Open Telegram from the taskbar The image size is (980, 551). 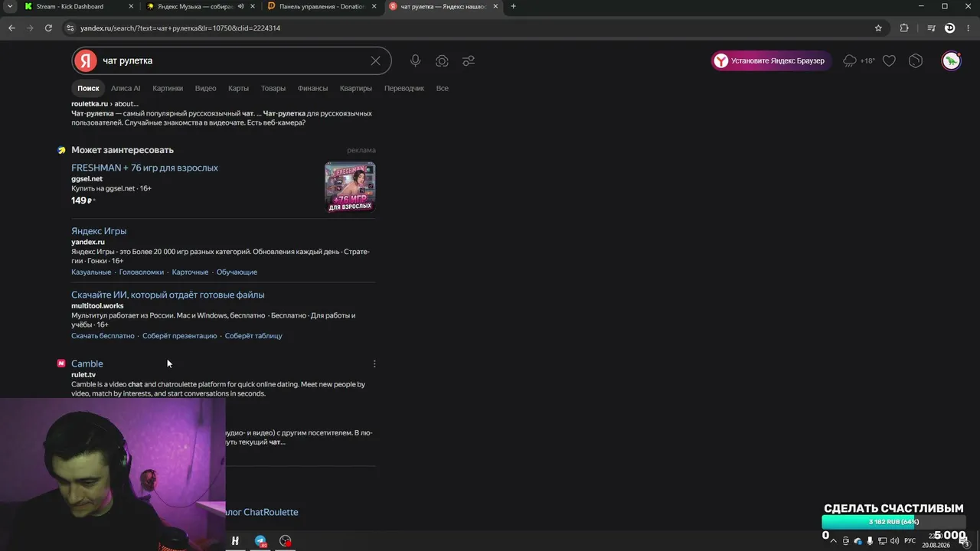click(x=260, y=541)
